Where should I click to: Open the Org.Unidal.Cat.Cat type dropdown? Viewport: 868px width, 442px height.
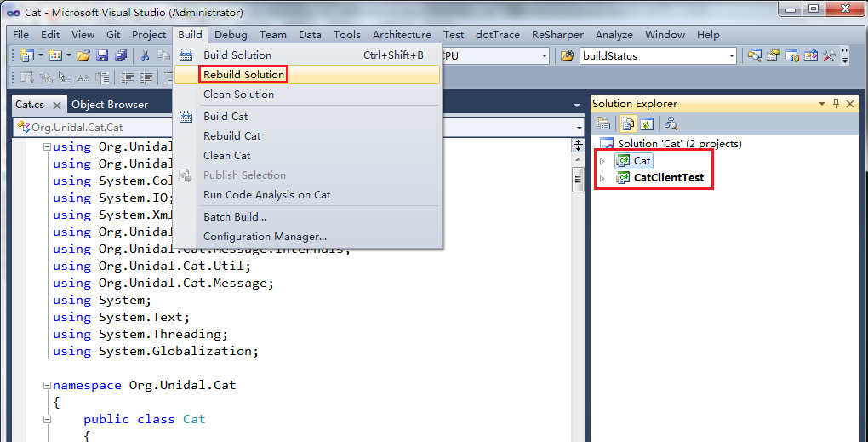pos(94,128)
